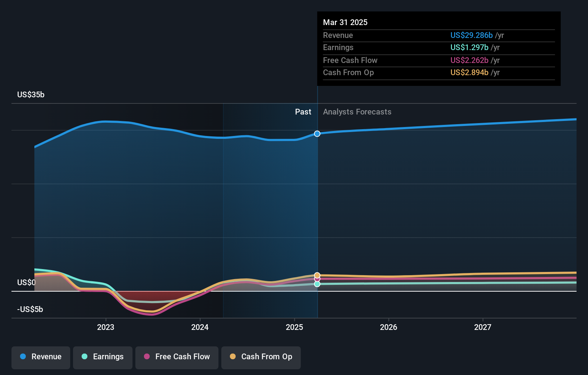
Task: Click the US$2.262b free cash flow value
Action: pyautogui.click(x=469, y=60)
